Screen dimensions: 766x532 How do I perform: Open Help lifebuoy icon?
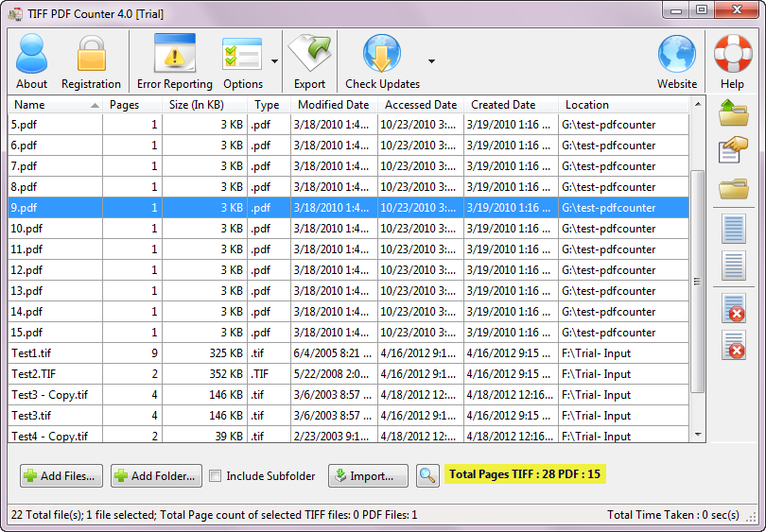(732, 61)
